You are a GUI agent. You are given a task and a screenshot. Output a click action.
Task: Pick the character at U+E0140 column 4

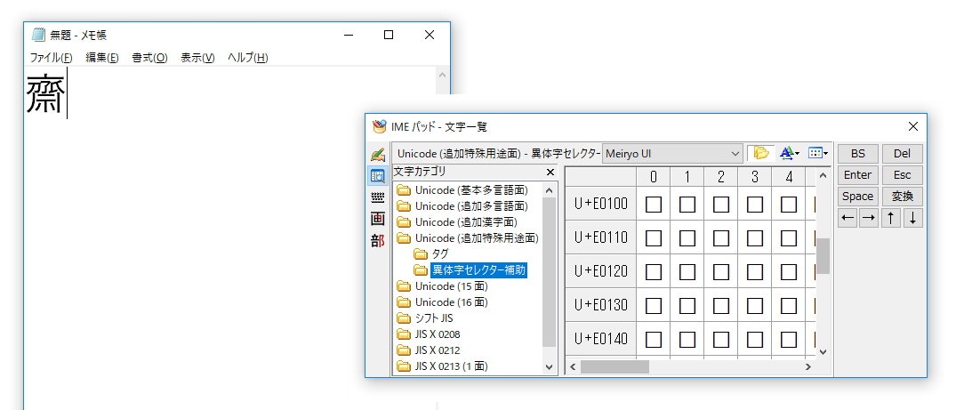click(x=788, y=339)
